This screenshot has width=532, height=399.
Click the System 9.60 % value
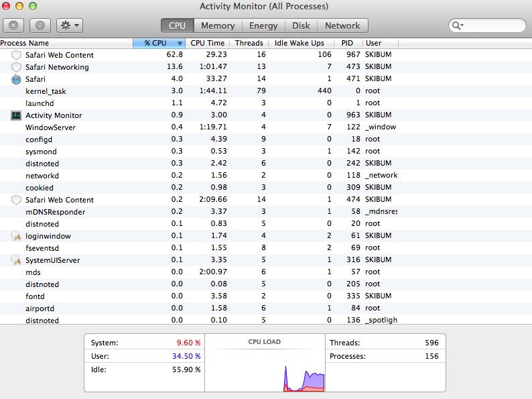[189, 343]
